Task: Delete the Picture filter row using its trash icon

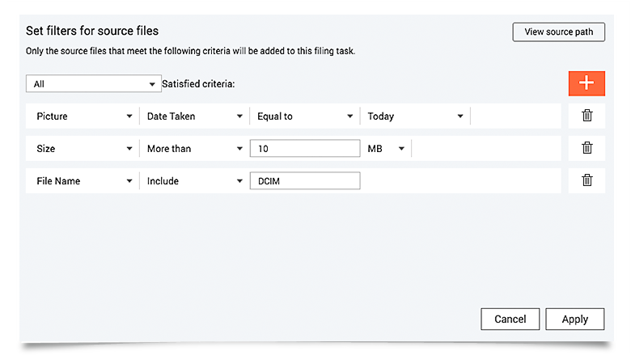Action: tap(587, 116)
